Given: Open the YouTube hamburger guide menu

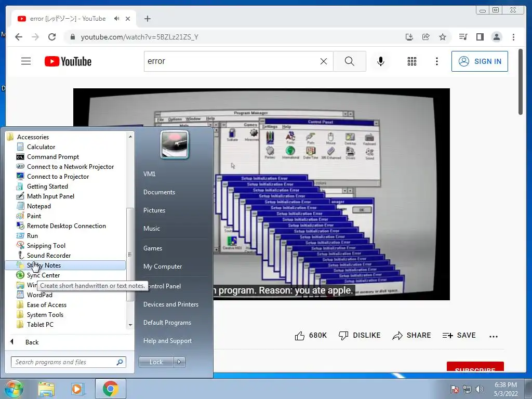Looking at the screenshot, I should pyautogui.click(x=26, y=61).
